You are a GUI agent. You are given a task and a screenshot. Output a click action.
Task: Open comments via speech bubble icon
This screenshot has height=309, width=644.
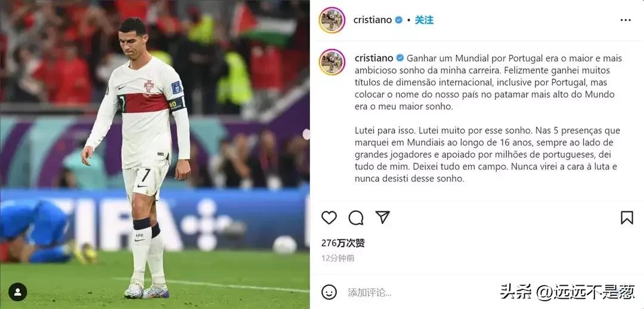tap(355, 218)
